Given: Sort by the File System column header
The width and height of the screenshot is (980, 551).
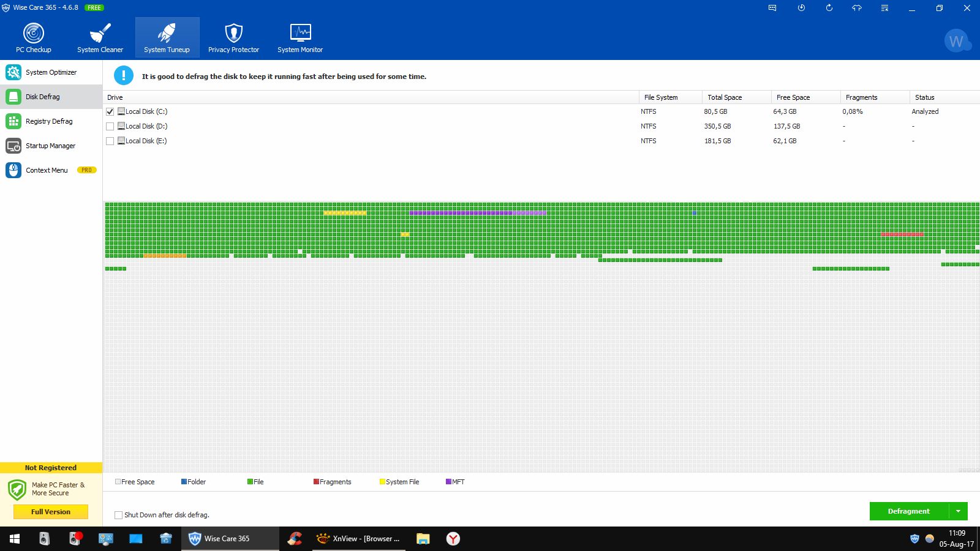Looking at the screenshot, I should [671, 97].
